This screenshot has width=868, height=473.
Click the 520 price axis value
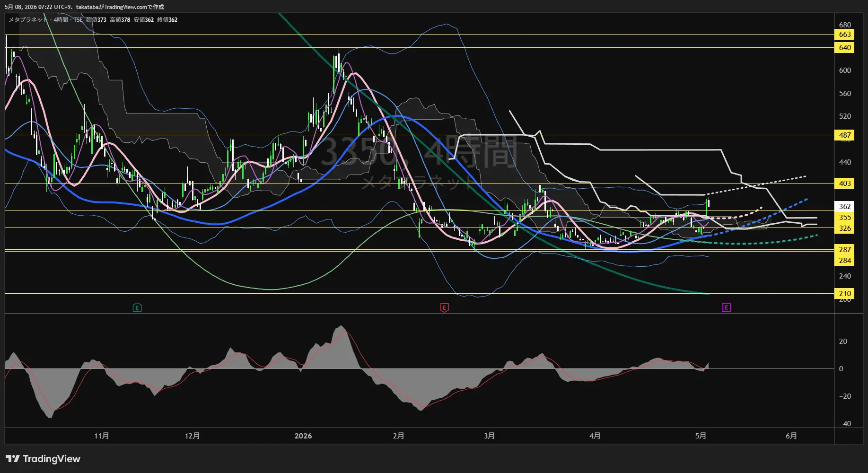tap(845, 116)
